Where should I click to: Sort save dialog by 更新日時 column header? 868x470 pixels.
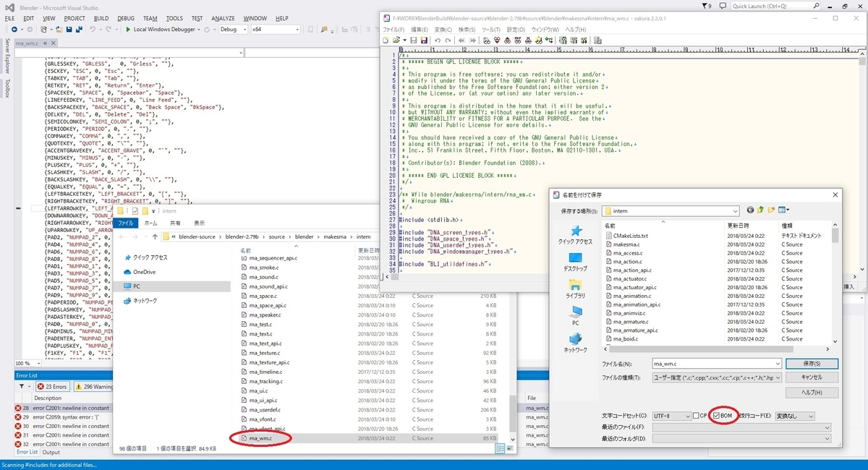[x=739, y=226]
